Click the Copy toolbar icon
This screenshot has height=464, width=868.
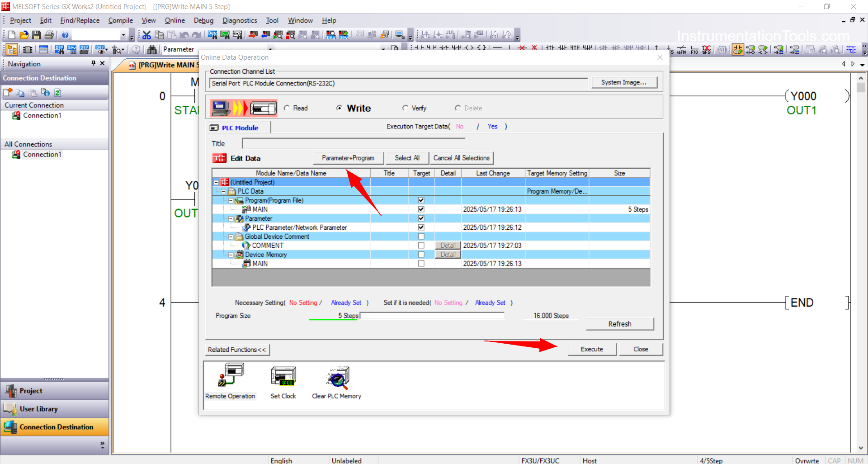tap(159, 35)
